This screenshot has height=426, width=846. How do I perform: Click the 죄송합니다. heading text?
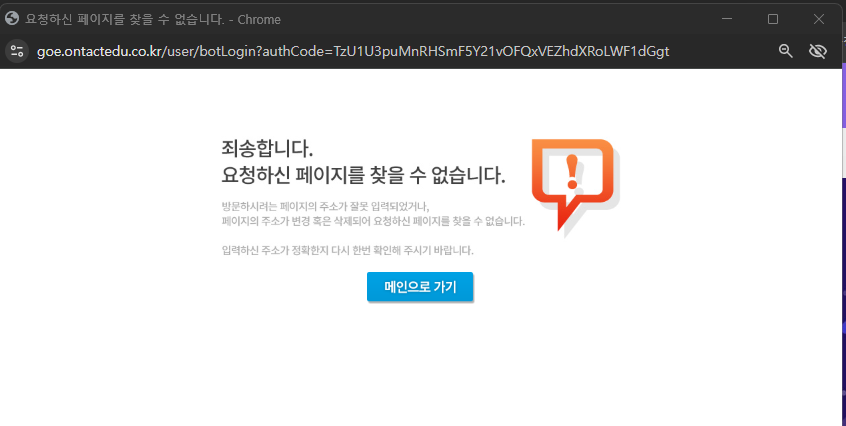(x=267, y=149)
